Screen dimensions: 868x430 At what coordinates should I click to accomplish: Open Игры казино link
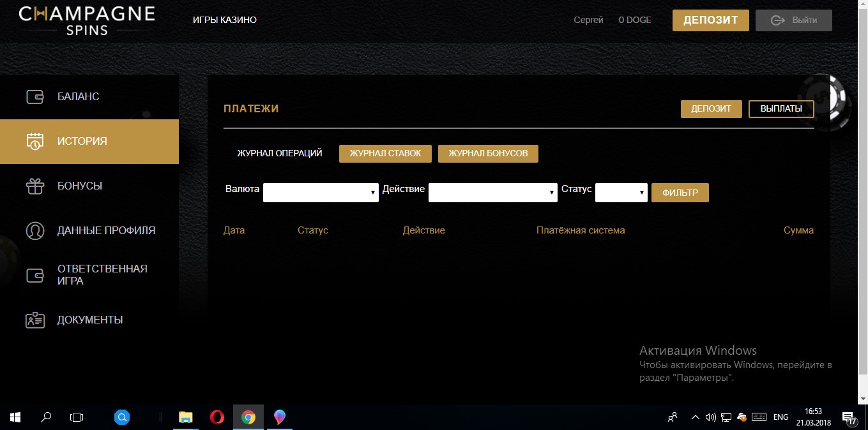(225, 20)
